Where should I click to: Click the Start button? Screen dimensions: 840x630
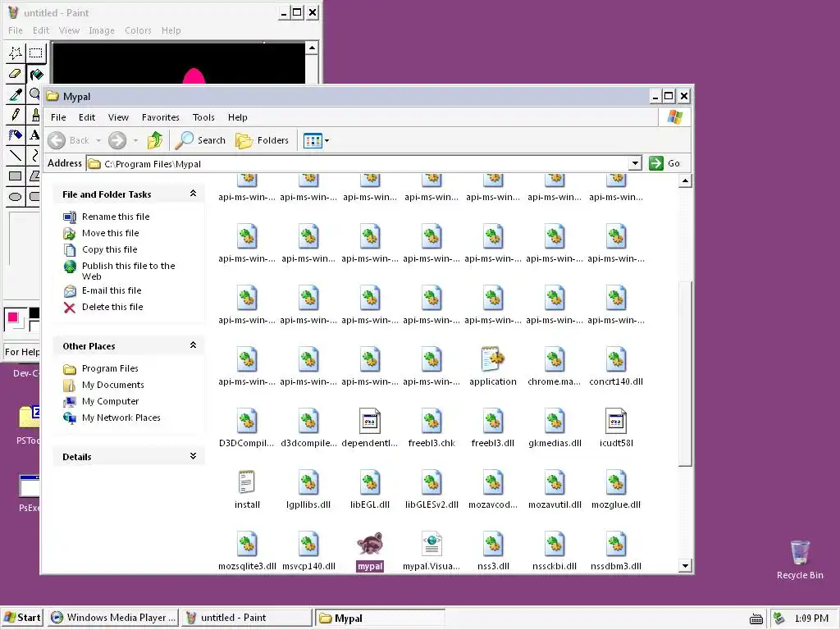(22, 618)
